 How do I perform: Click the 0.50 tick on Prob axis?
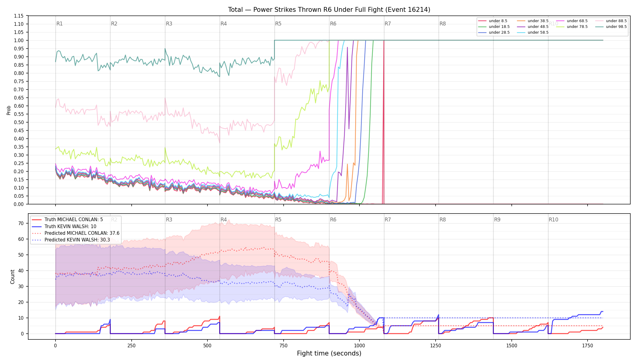(x=19, y=122)
